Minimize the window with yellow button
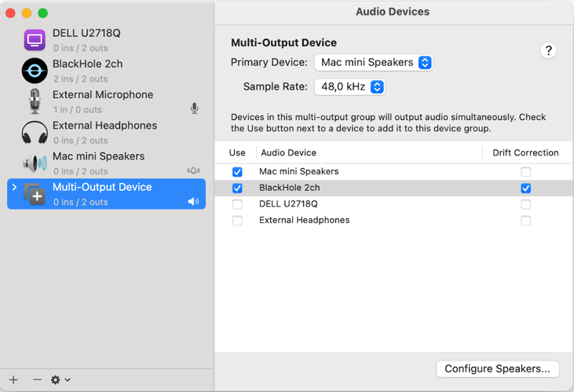This screenshot has width=574, height=392. (27, 13)
